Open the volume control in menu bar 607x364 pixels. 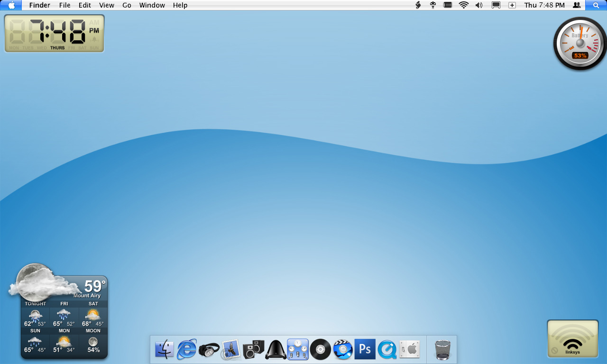pos(479,5)
